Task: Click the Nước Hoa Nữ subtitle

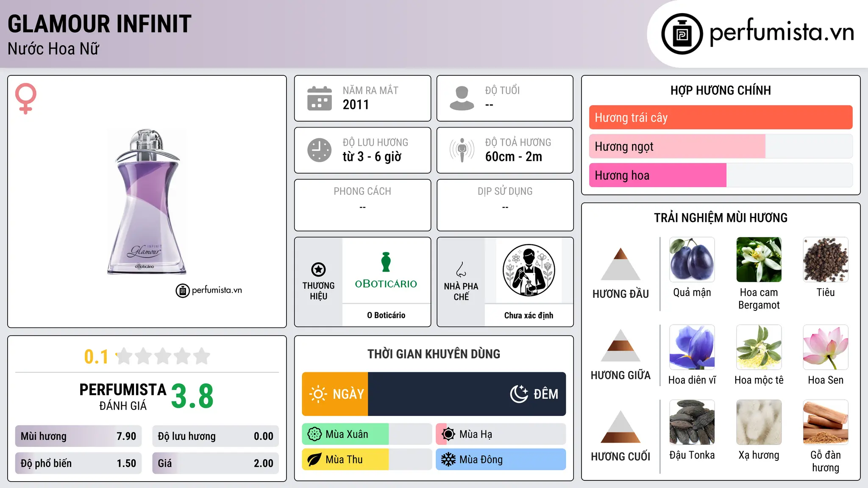Action: click(53, 49)
